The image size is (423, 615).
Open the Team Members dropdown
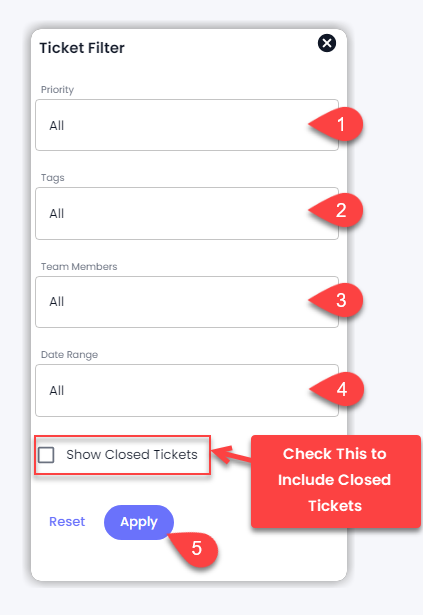pos(187,302)
